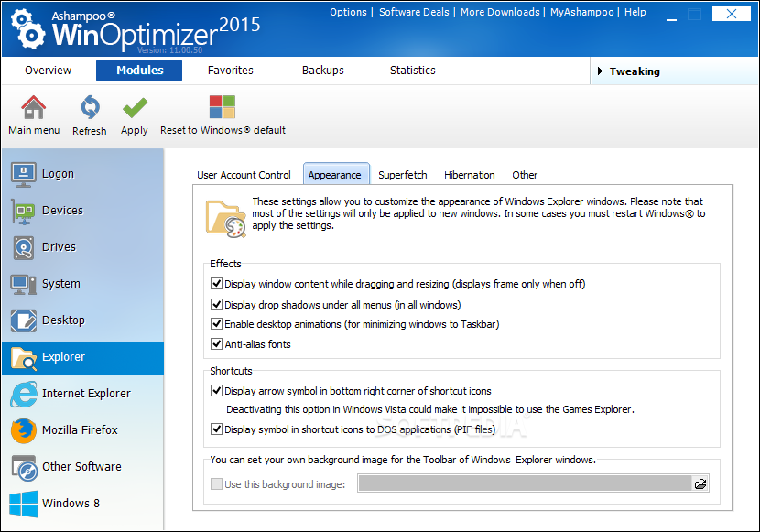
Task: Enable Use this background image checkbox
Action: point(216,483)
